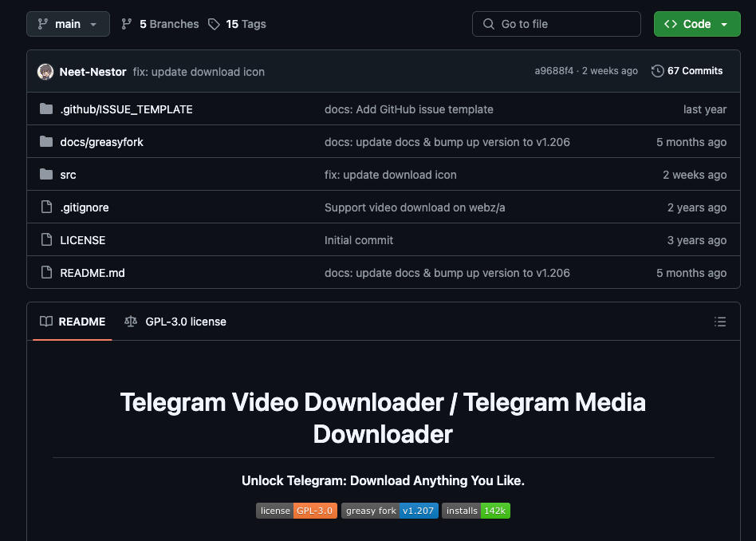
Task: Click the license GPL-3.0 badge
Action: tap(297, 511)
